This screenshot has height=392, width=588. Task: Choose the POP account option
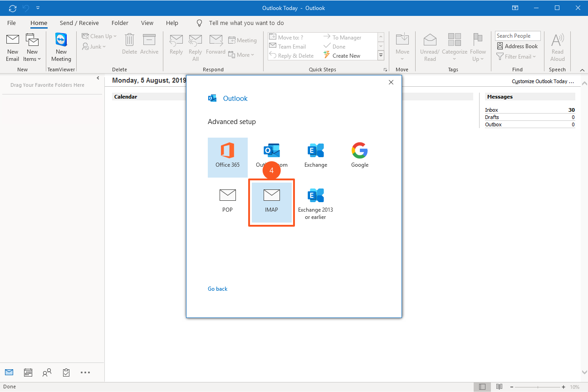pyautogui.click(x=227, y=201)
